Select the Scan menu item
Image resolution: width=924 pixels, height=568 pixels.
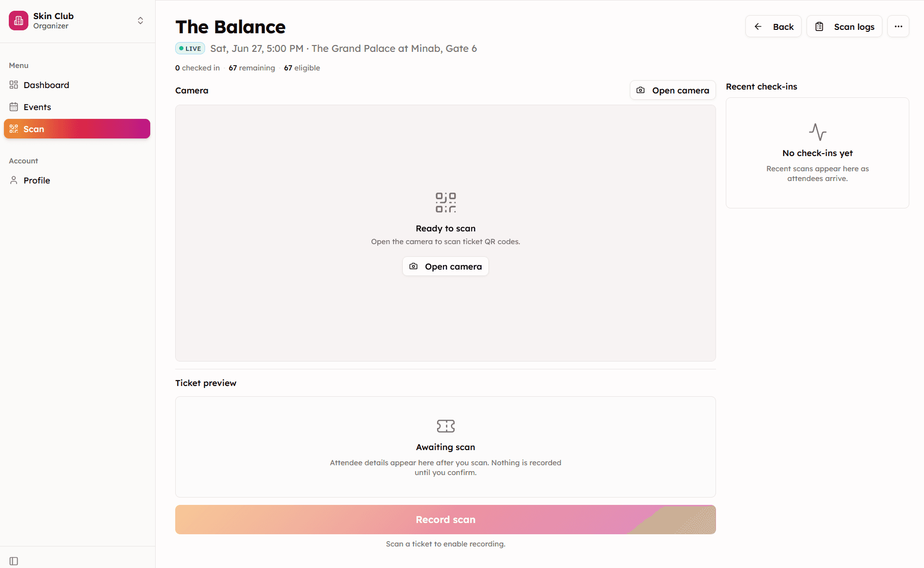(77, 129)
